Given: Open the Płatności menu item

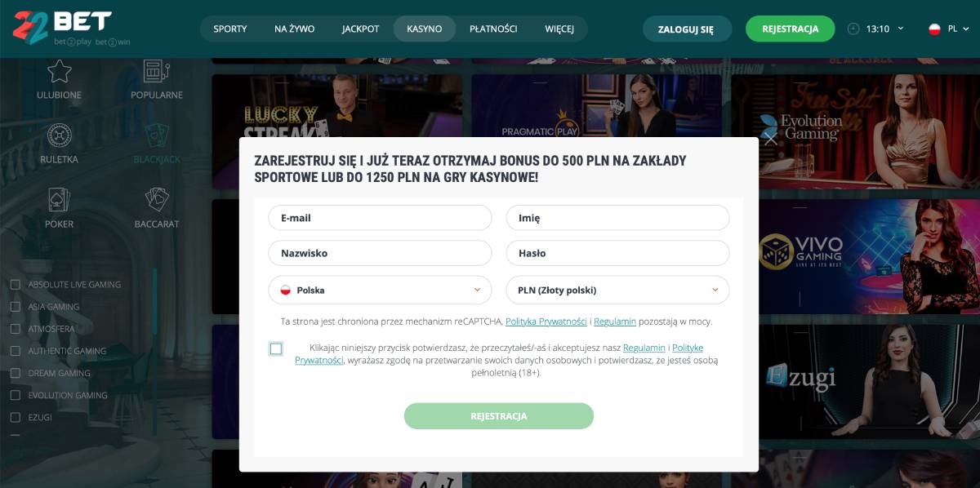Looking at the screenshot, I should pyautogui.click(x=493, y=29).
